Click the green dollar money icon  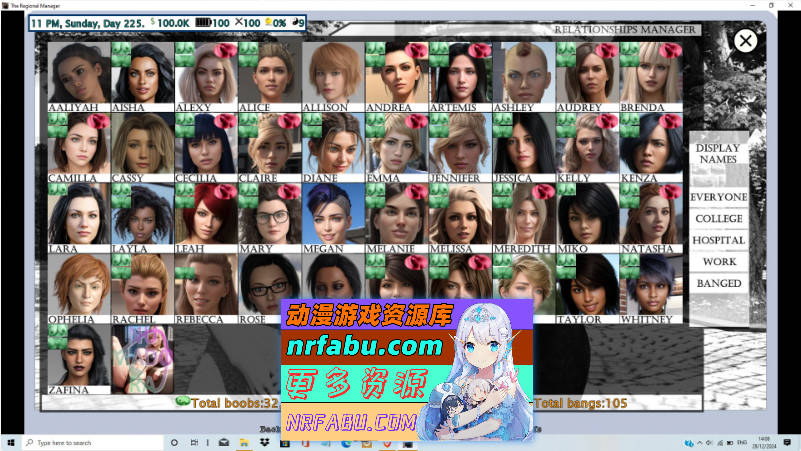(x=153, y=22)
